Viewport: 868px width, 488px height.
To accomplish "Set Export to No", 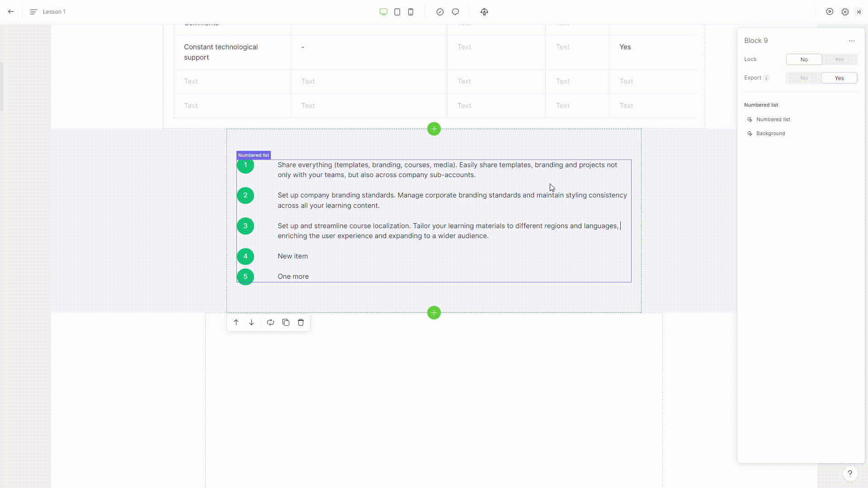I will pos(804,78).
